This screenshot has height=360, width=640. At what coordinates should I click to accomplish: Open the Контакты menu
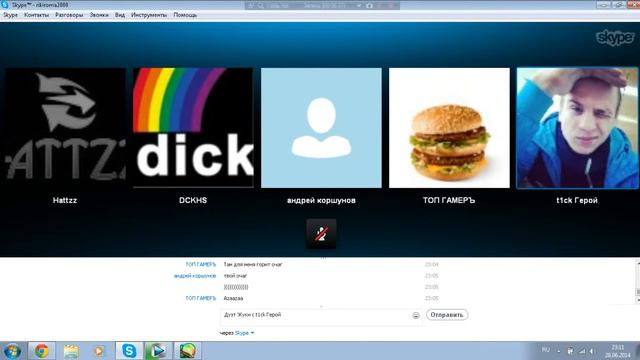36,15
